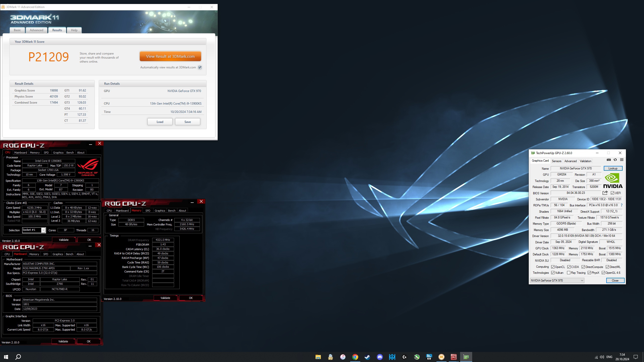This screenshot has height=362, width=644.
Task: Open Google Chrome from the taskbar
Action: (355, 357)
